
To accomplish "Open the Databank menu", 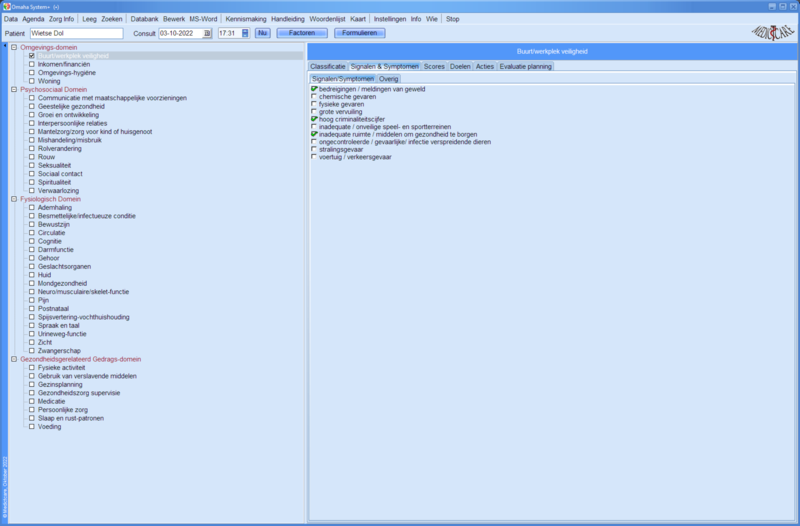I will click(x=145, y=19).
